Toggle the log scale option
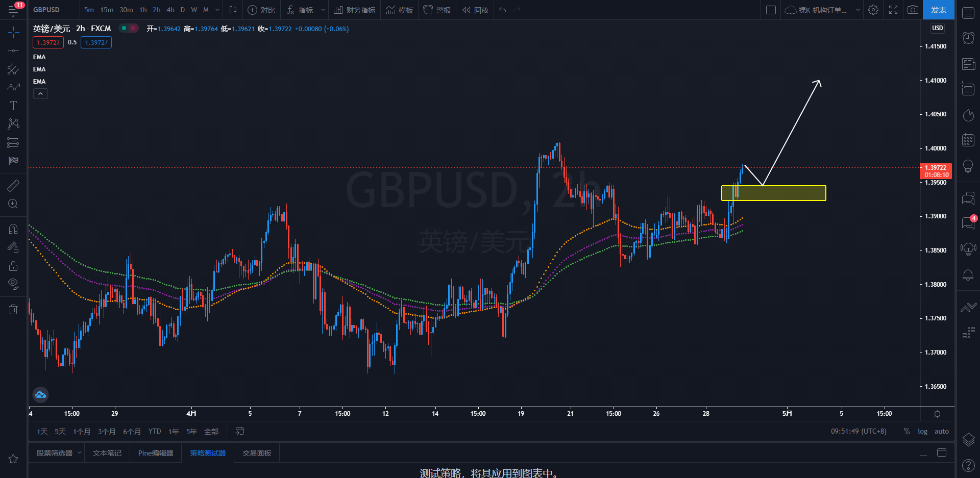 (x=922, y=431)
